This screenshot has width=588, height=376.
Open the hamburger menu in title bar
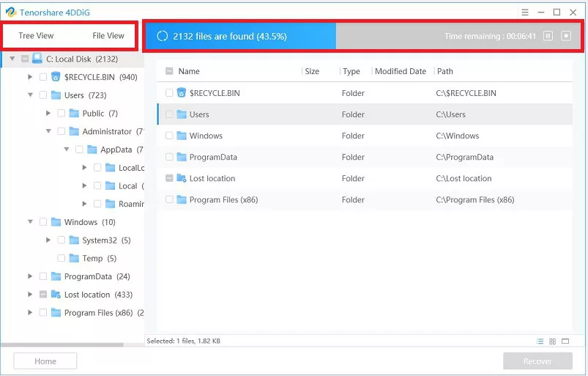pos(525,12)
